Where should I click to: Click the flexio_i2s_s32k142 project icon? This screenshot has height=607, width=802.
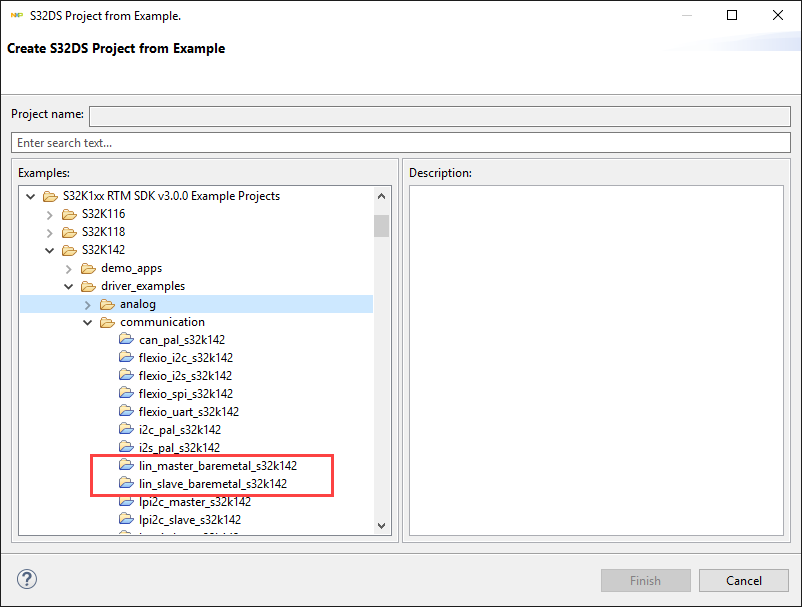pos(126,375)
